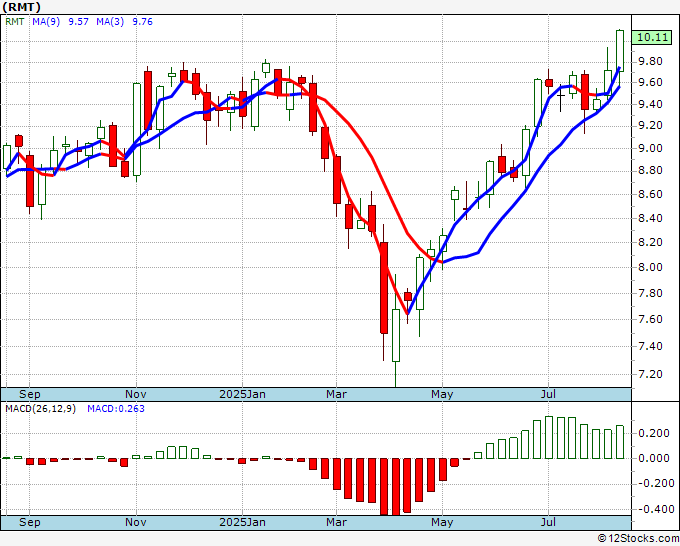Click Jul on the price chart axis
Screen dimensions: 680x546
point(548,394)
